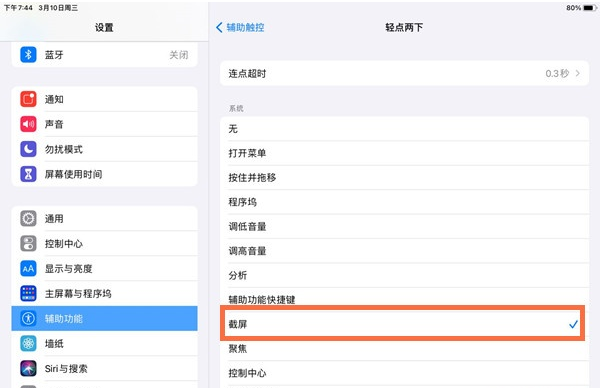Open 屏幕使用时间 in sidebar
Image resolution: width=603 pixels, height=388 pixels.
pos(105,174)
